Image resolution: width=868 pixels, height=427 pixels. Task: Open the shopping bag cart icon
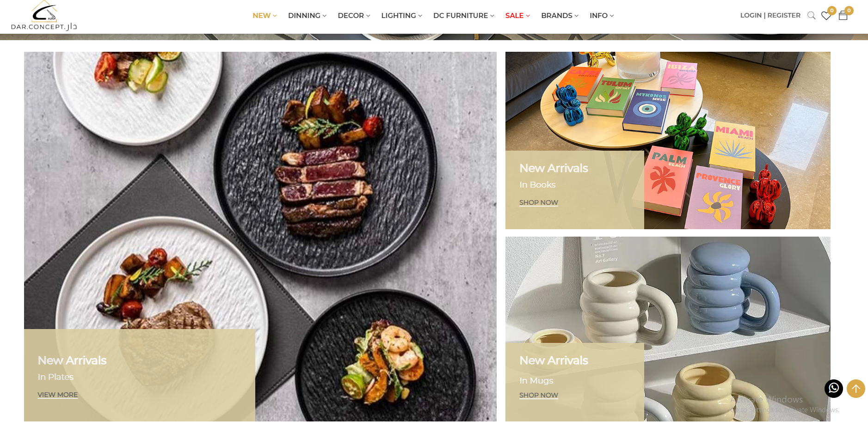click(x=843, y=16)
